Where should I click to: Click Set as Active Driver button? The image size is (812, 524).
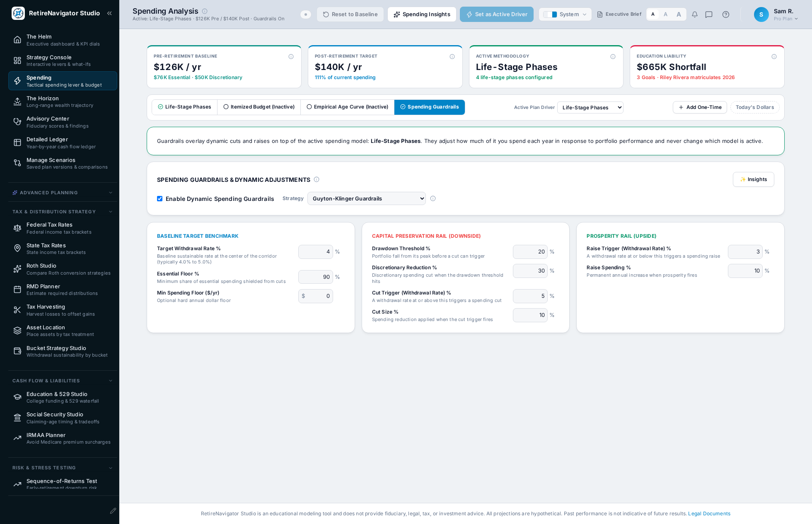click(x=497, y=14)
